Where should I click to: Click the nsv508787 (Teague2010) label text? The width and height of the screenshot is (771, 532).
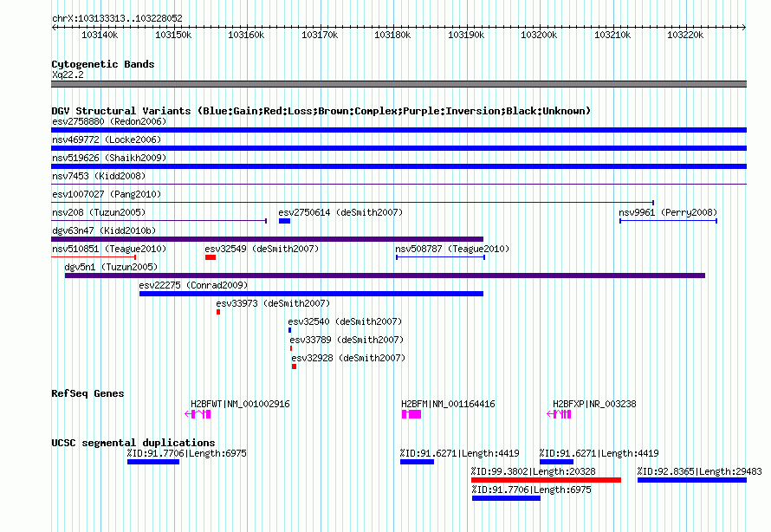coord(452,249)
